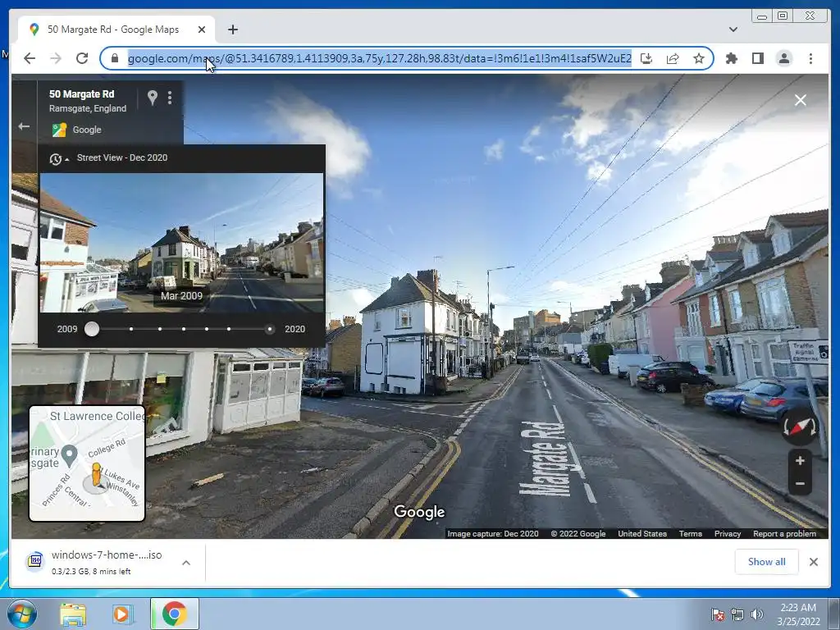The height and width of the screenshot is (630, 840).
Task: Click the Google attribution link in card
Action: [x=87, y=130]
